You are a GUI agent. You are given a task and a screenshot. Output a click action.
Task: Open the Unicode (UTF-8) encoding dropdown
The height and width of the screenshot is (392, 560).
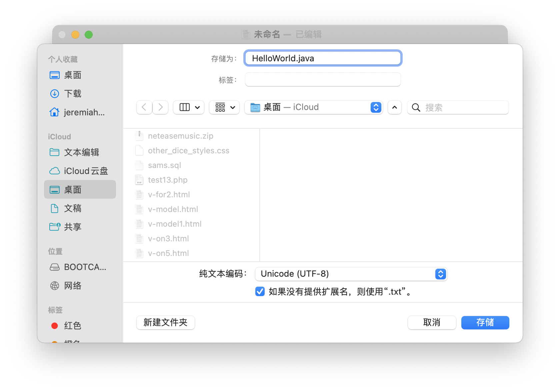click(x=351, y=274)
